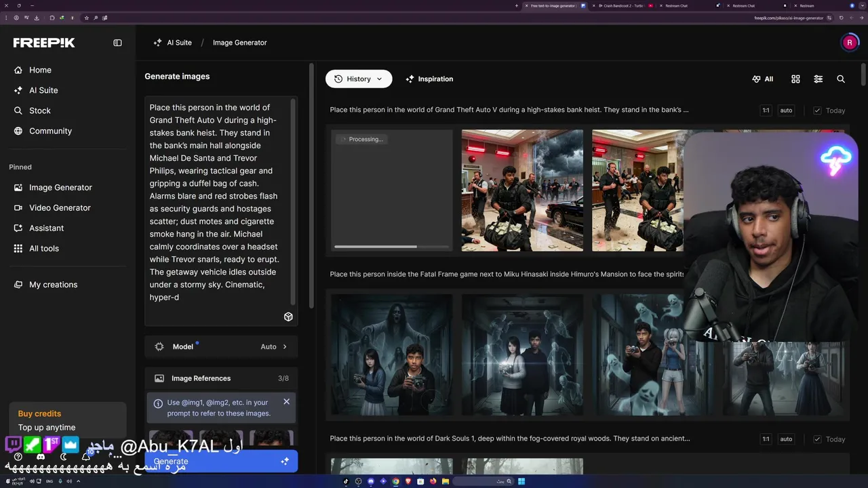Screen dimensions: 868x488
Task: Switch to Crash Bandicoot 2 browser tab
Action: pos(624,5)
